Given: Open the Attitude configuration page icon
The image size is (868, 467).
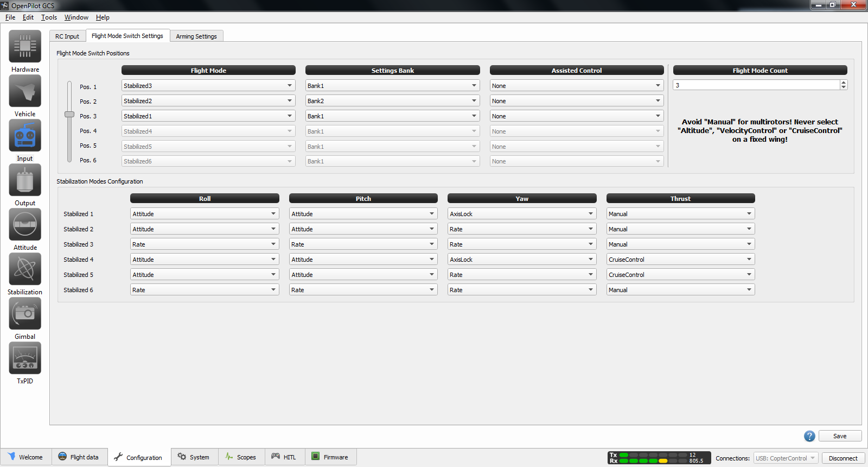Looking at the screenshot, I should pos(25,225).
